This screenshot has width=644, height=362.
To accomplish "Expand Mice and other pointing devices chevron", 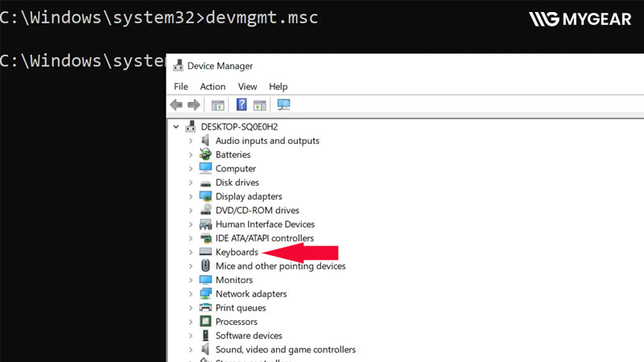I will tap(191, 266).
